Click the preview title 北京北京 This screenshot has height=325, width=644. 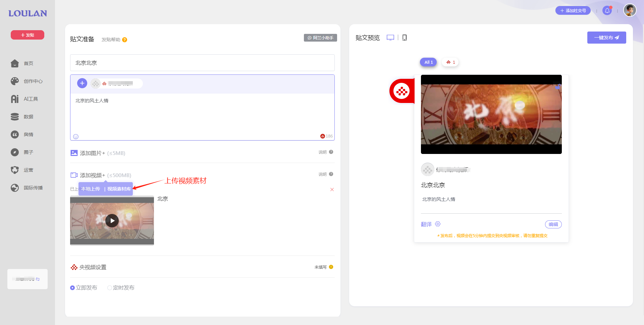point(433,185)
